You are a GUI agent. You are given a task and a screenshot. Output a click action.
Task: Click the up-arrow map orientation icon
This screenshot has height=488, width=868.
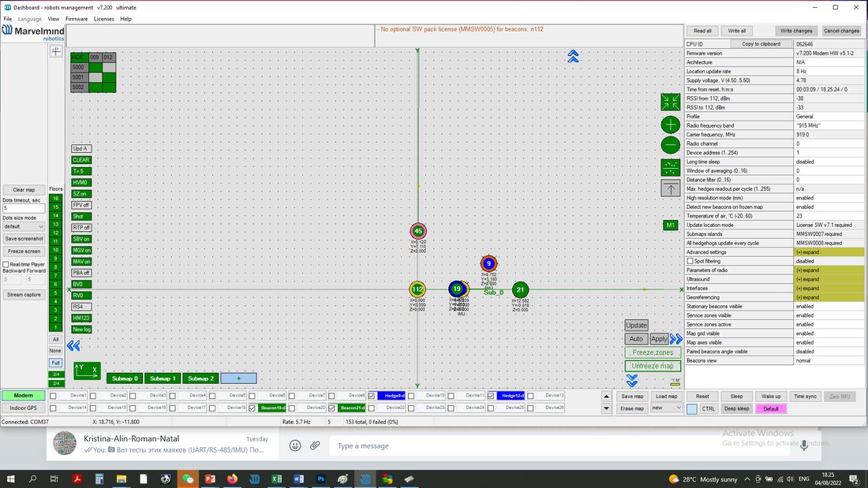pos(671,188)
